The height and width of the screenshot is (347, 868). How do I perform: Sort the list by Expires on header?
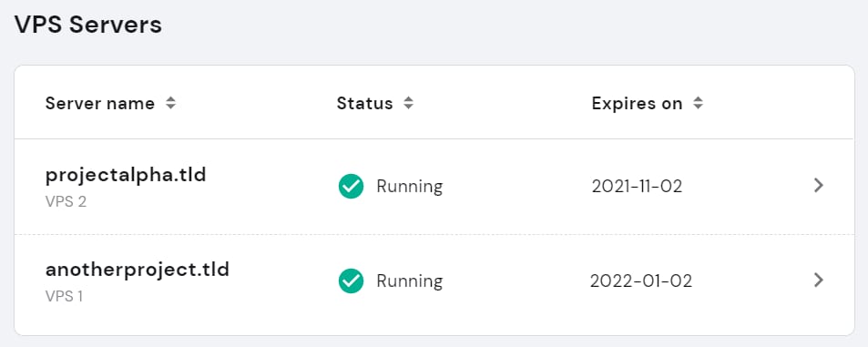tap(637, 104)
